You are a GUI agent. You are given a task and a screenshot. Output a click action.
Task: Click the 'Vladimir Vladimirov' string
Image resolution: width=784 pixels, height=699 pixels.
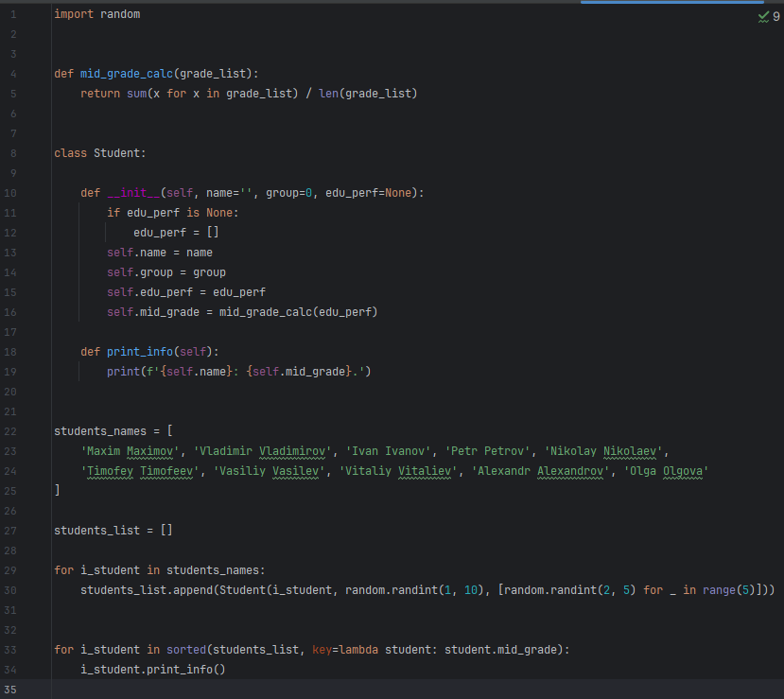click(x=262, y=451)
